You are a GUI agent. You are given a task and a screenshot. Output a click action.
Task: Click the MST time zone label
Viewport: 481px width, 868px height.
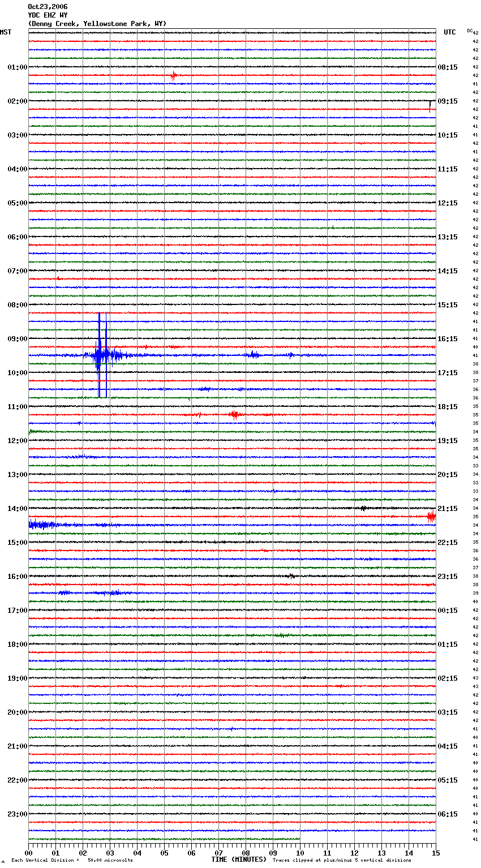click(6, 32)
